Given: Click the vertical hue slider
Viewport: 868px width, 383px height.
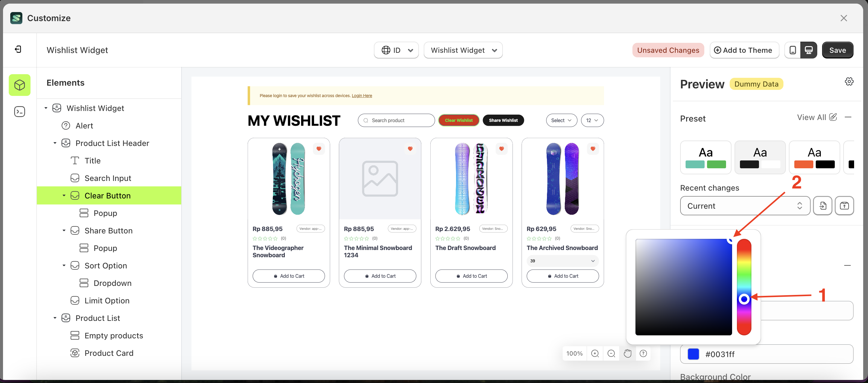Looking at the screenshot, I should pos(744,287).
